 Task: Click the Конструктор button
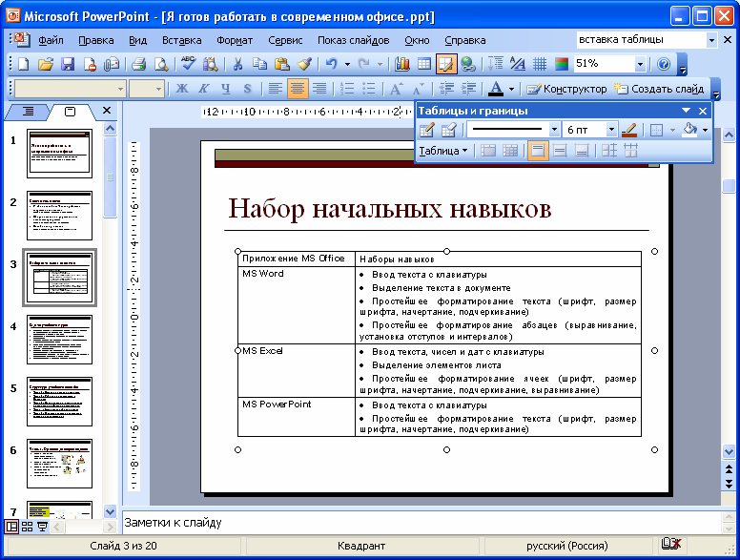pos(566,89)
